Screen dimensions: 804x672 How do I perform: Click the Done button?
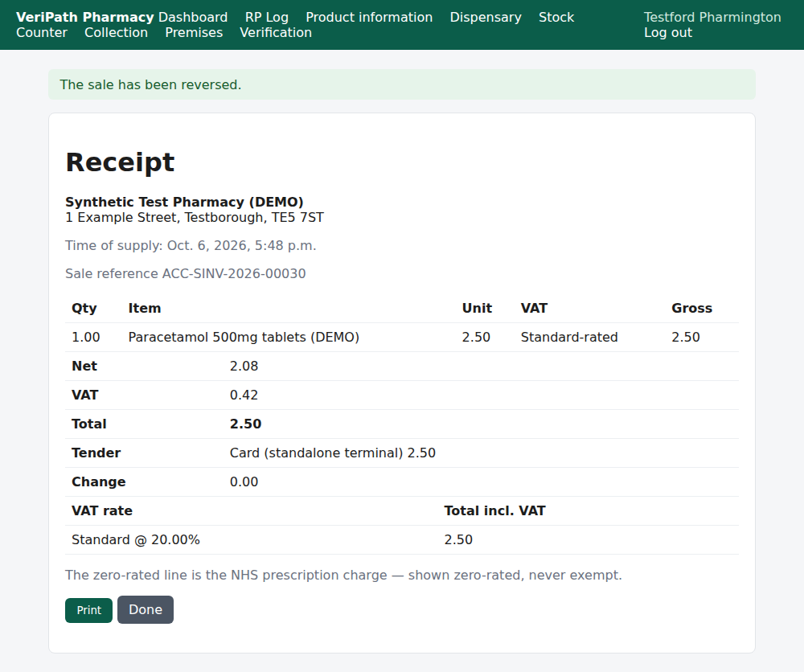(146, 609)
